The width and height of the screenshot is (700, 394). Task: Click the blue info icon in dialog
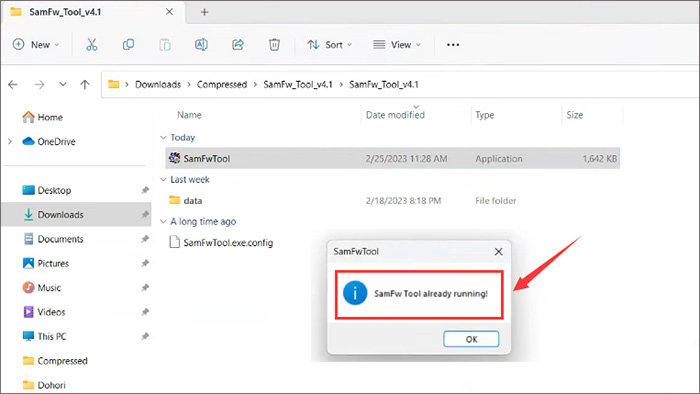[355, 293]
